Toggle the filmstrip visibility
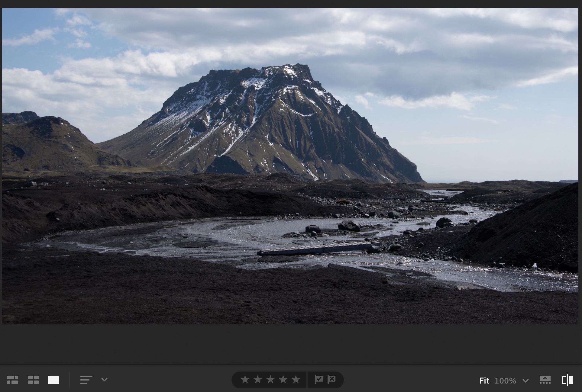Image resolution: width=582 pixels, height=392 pixels. (545, 380)
